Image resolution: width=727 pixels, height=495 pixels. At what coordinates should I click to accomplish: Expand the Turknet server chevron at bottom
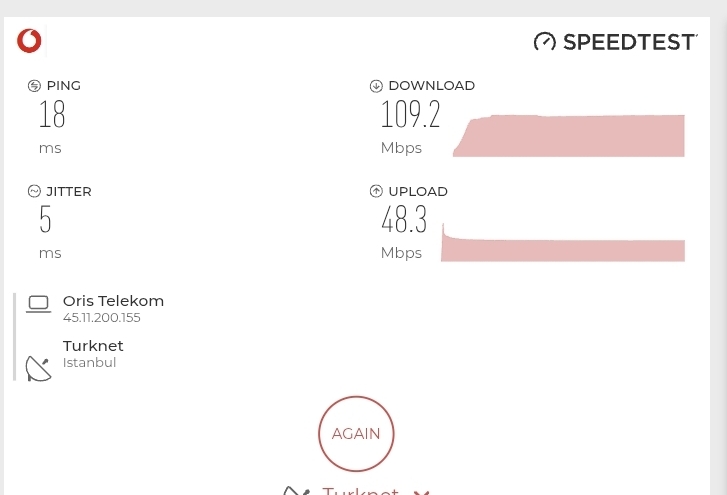point(421,491)
